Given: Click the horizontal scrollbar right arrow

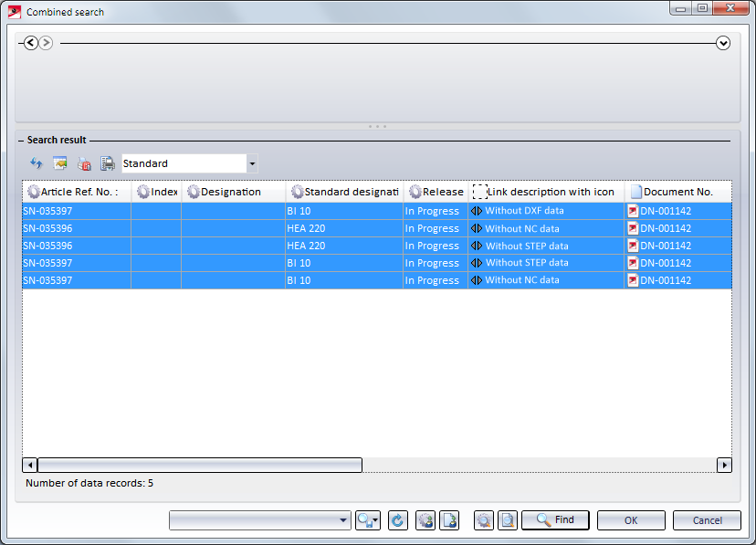Looking at the screenshot, I should (x=724, y=465).
